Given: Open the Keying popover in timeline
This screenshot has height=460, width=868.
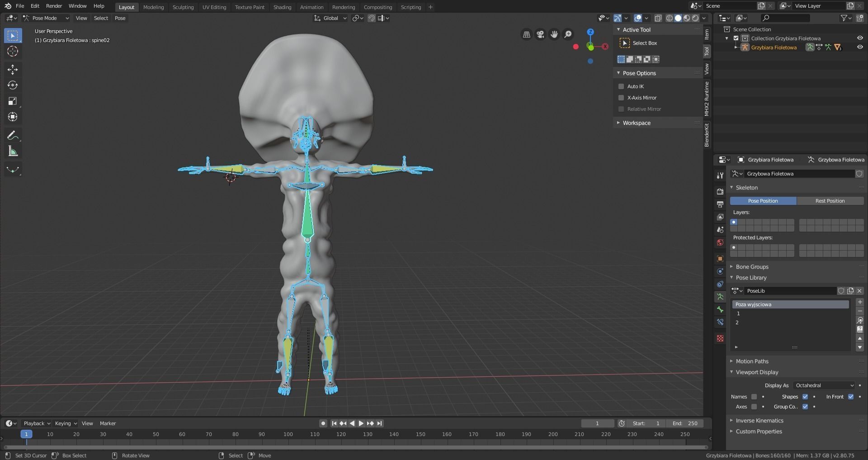Looking at the screenshot, I should [x=66, y=423].
